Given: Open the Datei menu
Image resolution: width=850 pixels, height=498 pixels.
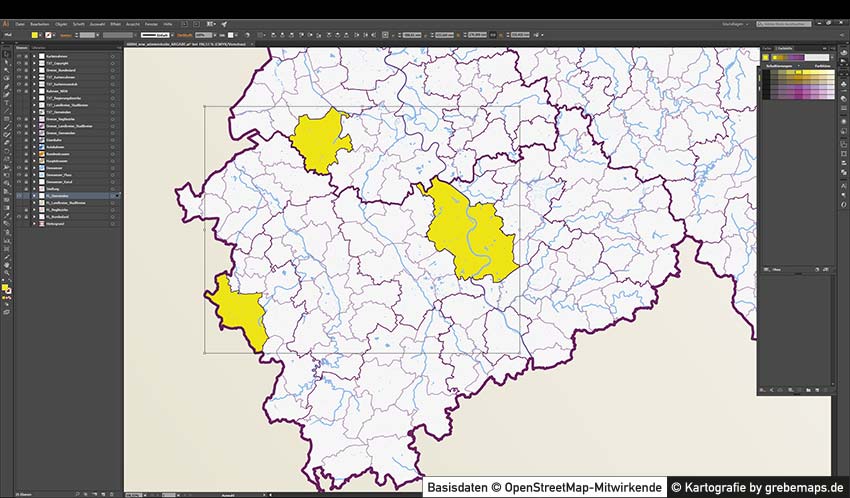Looking at the screenshot, I should 19,22.
